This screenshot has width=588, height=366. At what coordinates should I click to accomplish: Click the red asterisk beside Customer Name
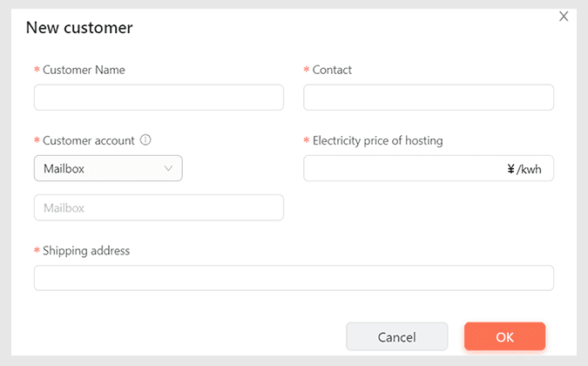(37, 71)
